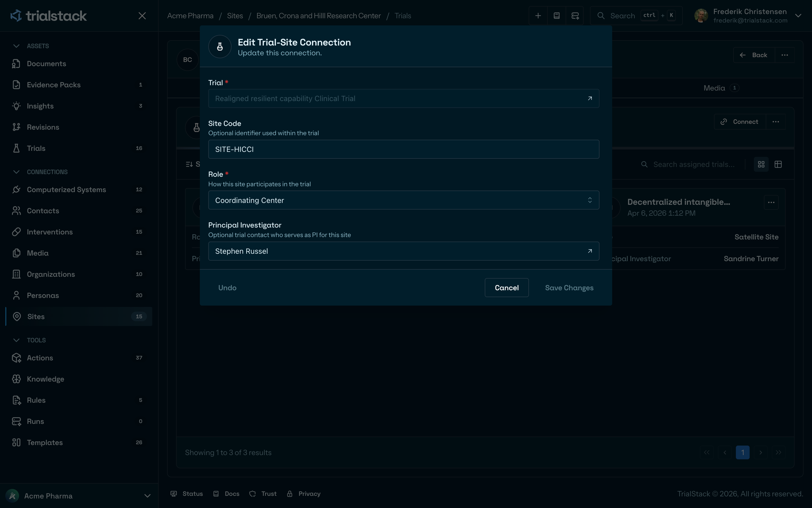Open Runs in sidebar
The width and height of the screenshot is (812, 508).
(x=79, y=421)
